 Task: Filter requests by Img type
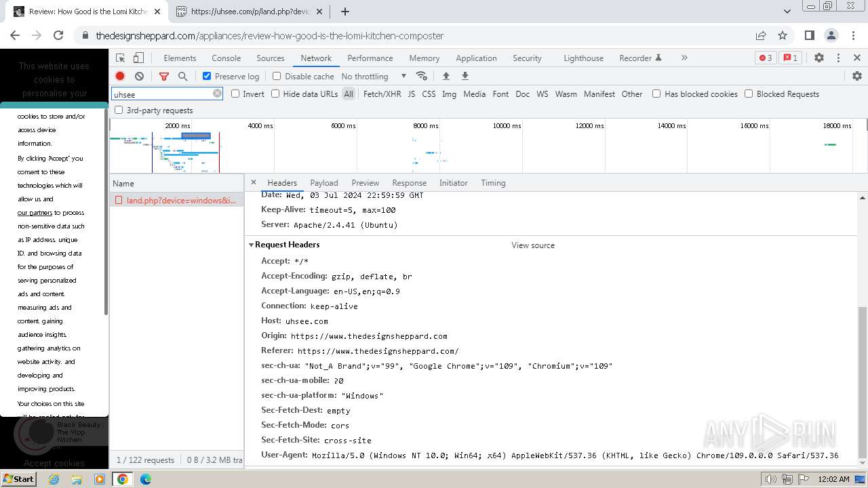click(x=449, y=94)
